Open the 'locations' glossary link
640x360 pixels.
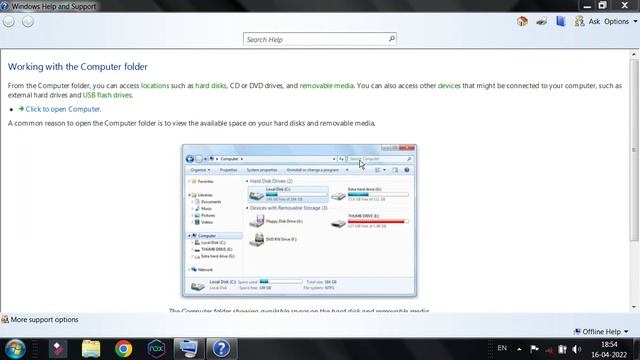tap(155, 86)
